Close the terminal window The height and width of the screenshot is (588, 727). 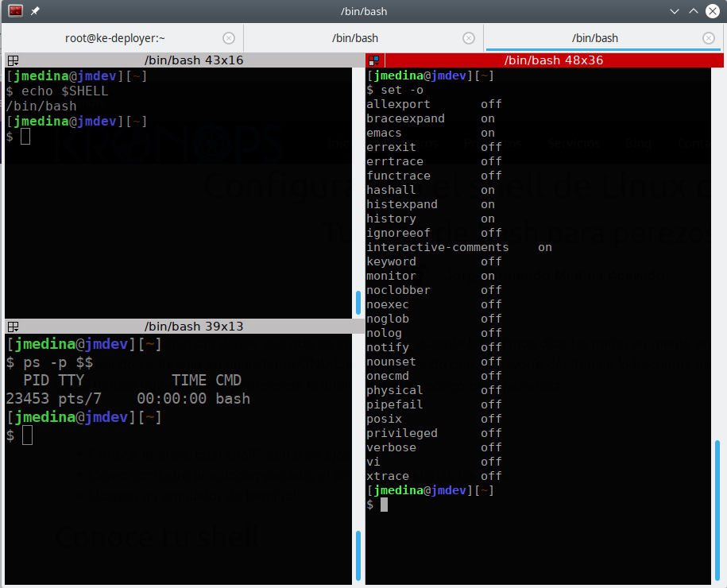(712, 11)
